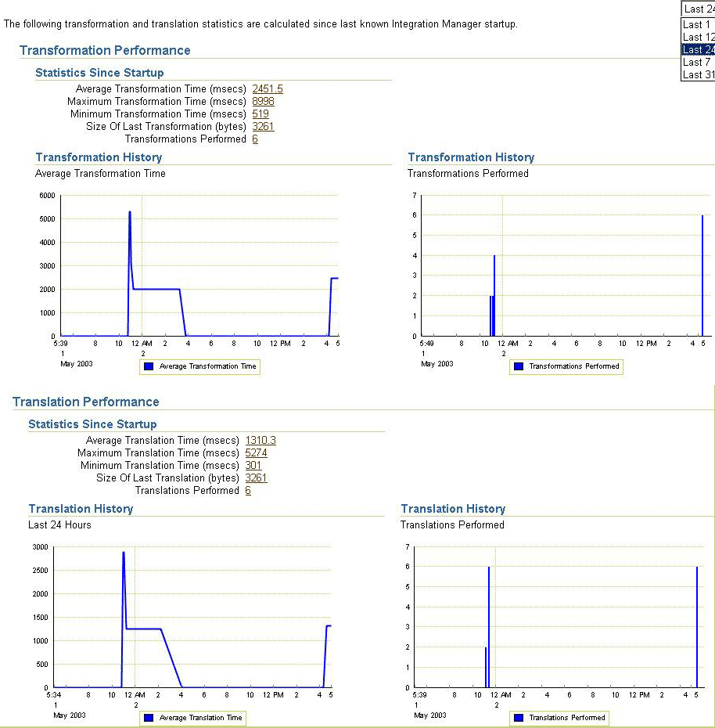The width and height of the screenshot is (715, 728).
Task: Click the Average Transformation Time legend blue swatch
Action: pos(149,366)
